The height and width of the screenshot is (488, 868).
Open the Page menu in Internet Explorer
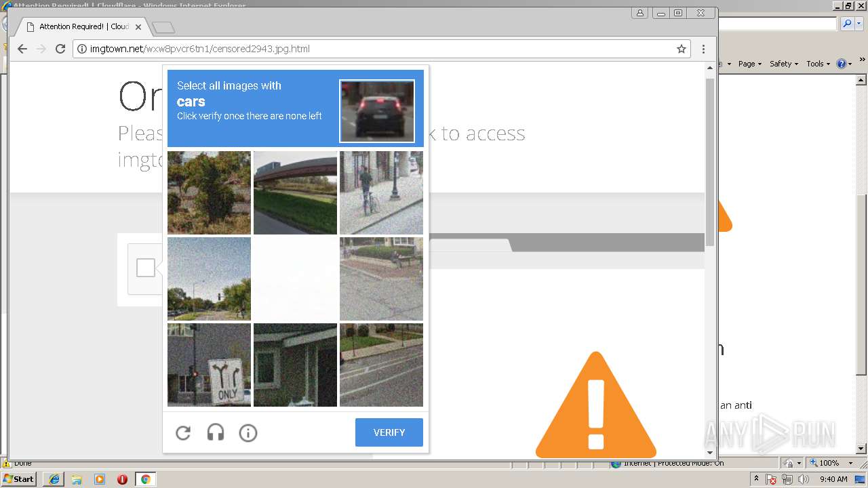[750, 64]
